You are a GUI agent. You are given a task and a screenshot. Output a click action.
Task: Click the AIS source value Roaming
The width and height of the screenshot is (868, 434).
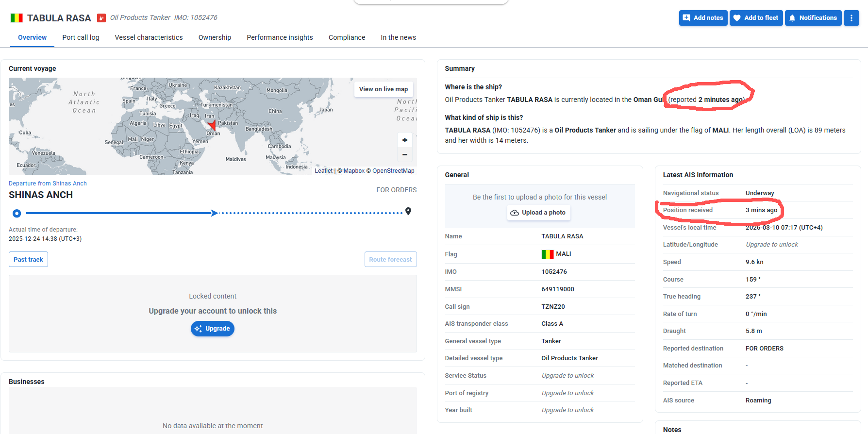click(758, 401)
